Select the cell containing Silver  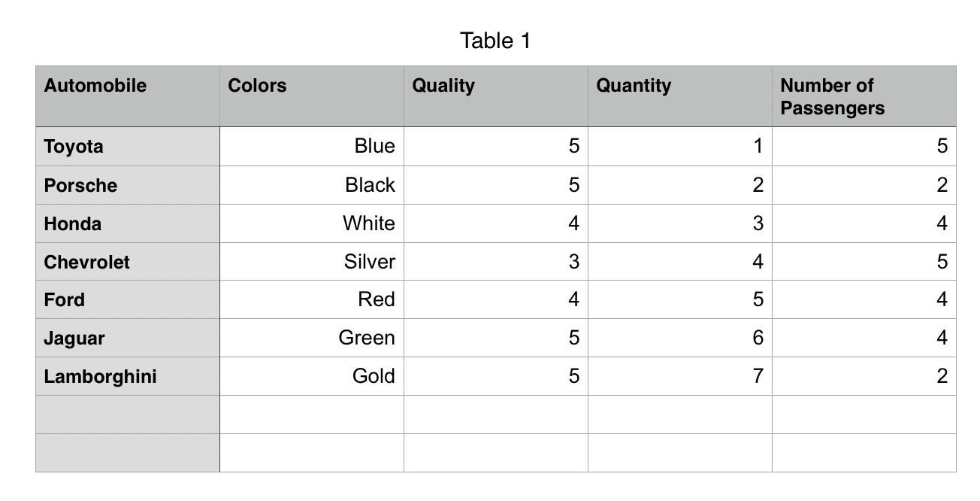click(x=311, y=262)
